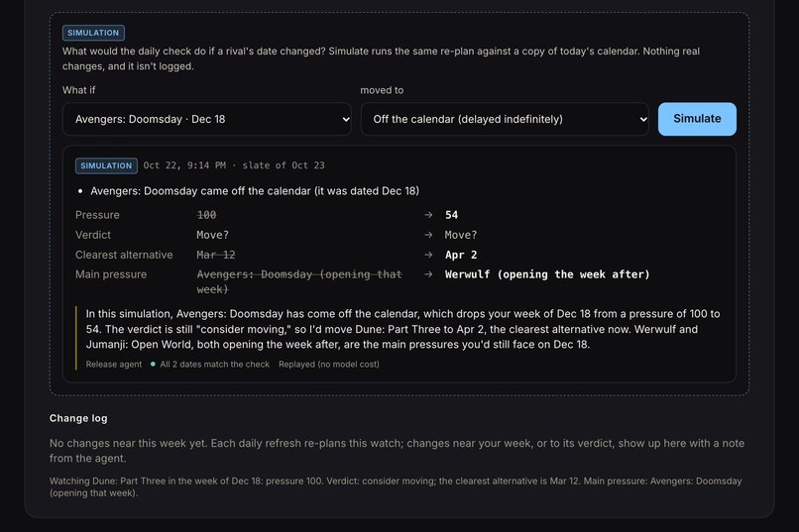Click the 'Change log' heading
The image size is (799, 532).
point(78,418)
